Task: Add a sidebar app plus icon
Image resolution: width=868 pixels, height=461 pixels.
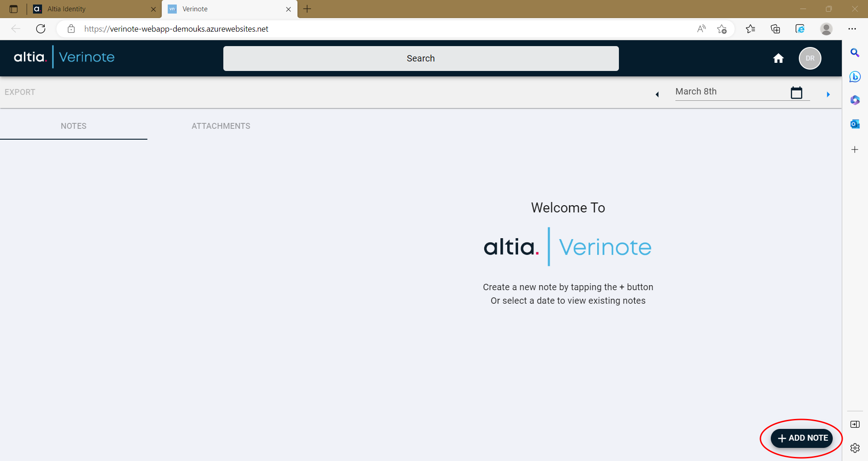Action: click(x=855, y=150)
